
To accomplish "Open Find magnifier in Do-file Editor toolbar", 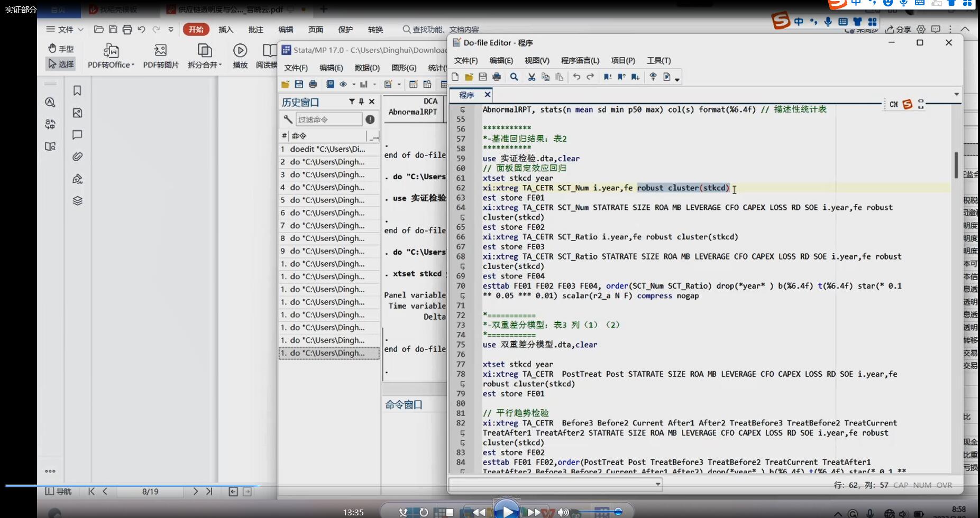I will tap(514, 77).
